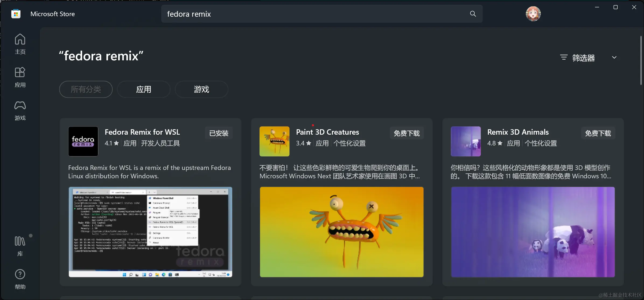Click the 已安装 button for Fedora Remix
This screenshot has width=644, height=300.
coord(219,133)
